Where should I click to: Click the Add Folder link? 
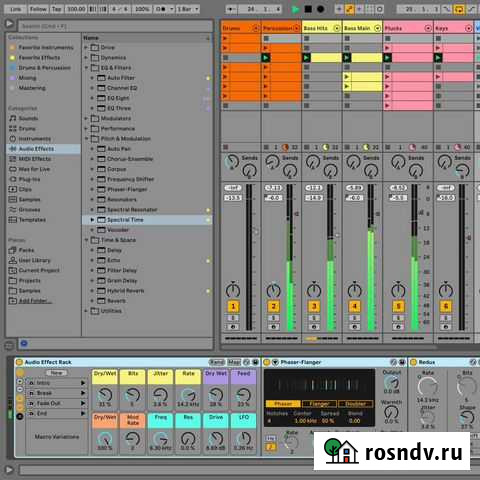tap(35, 301)
